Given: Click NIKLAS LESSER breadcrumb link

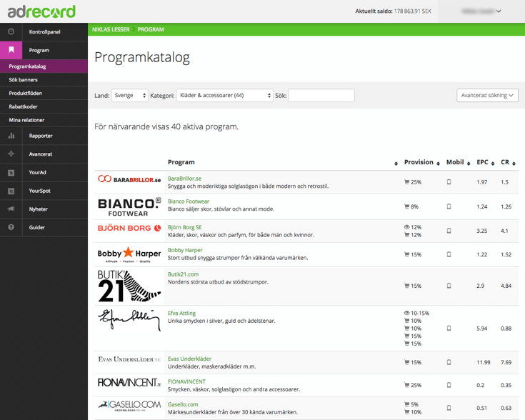Looking at the screenshot, I should coord(111,29).
